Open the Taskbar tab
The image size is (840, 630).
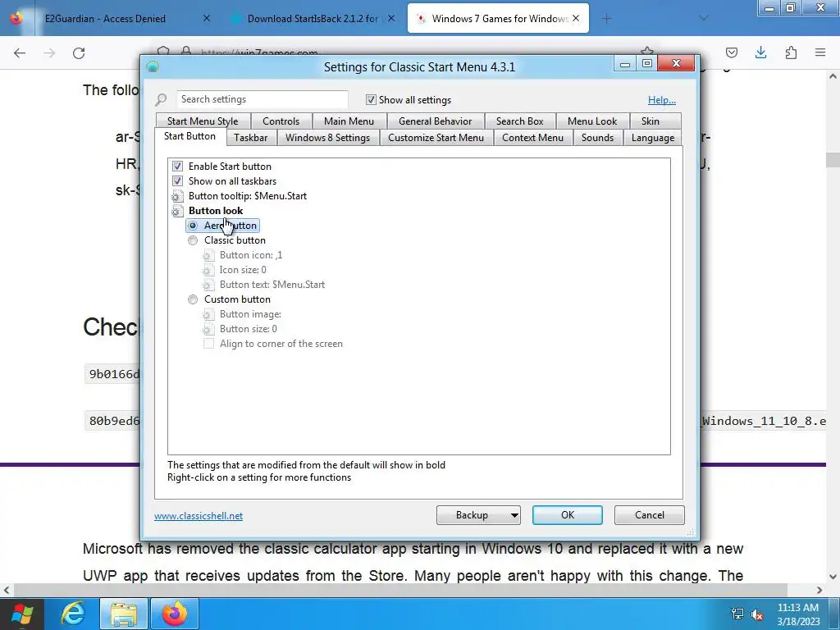[251, 138]
